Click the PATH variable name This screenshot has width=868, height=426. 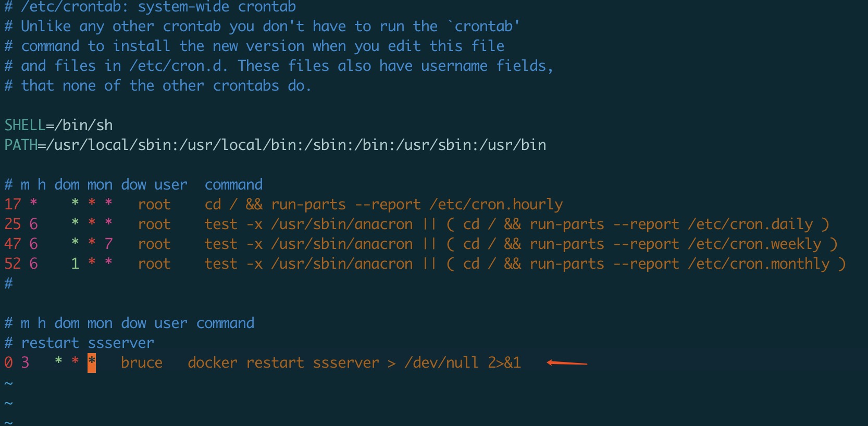tap(21, 145)
